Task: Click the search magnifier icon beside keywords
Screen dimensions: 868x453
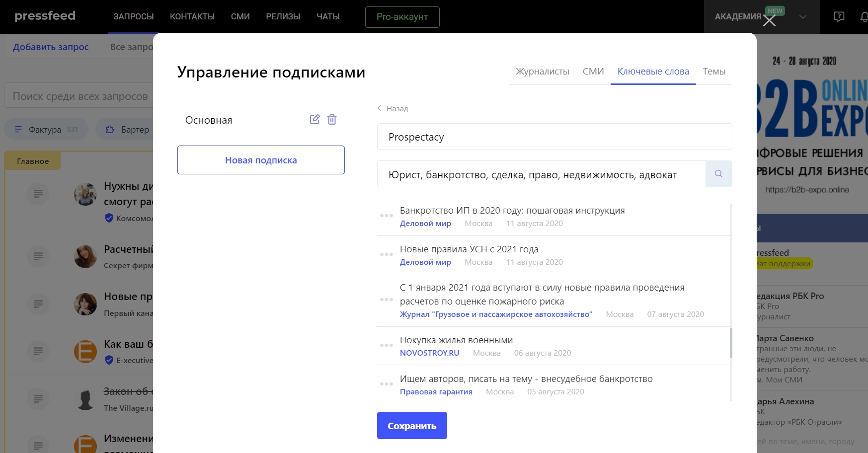Action: pyautogui.click(x=718, y=174)
